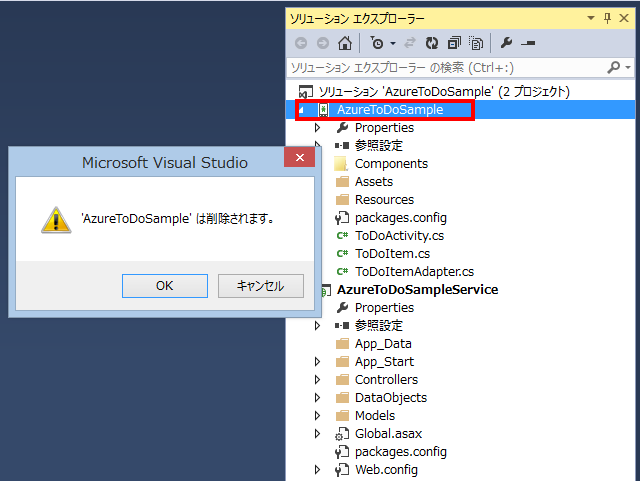
Task: Select the ToDoItem.cs file
Action: pyautogui.click(x=393, y=254)
